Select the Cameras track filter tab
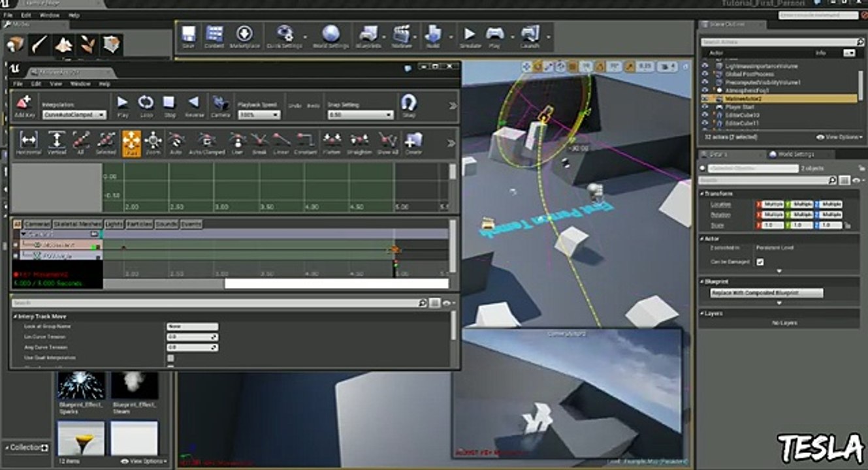The width and height of the screenshot is (868, 470). coord(37,224)
